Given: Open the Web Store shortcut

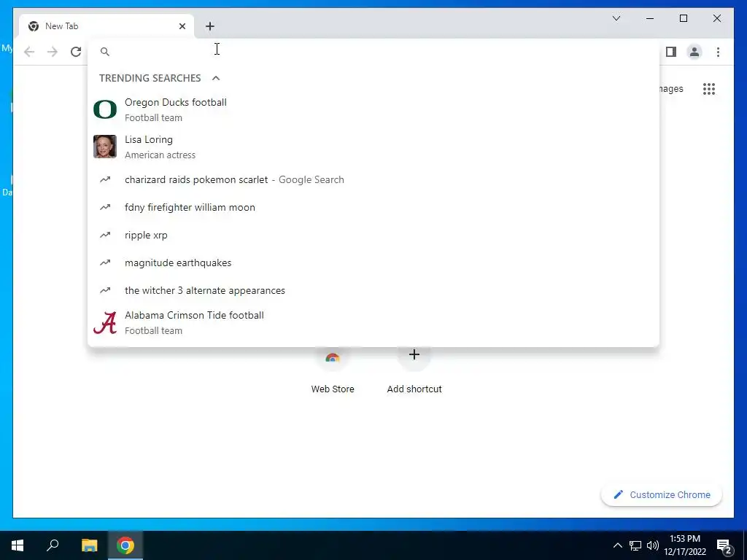Looking at the screenshot, I should tap(333, 371).
